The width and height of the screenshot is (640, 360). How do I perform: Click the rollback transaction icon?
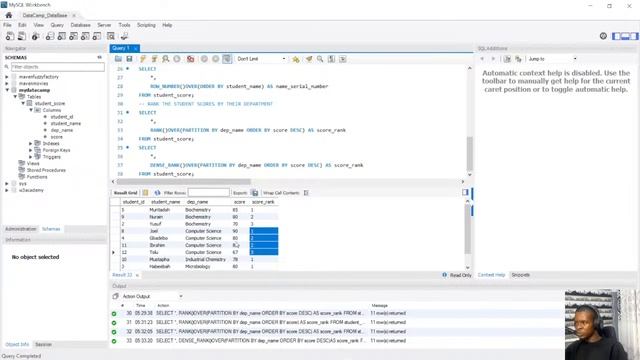coord(216,59)
